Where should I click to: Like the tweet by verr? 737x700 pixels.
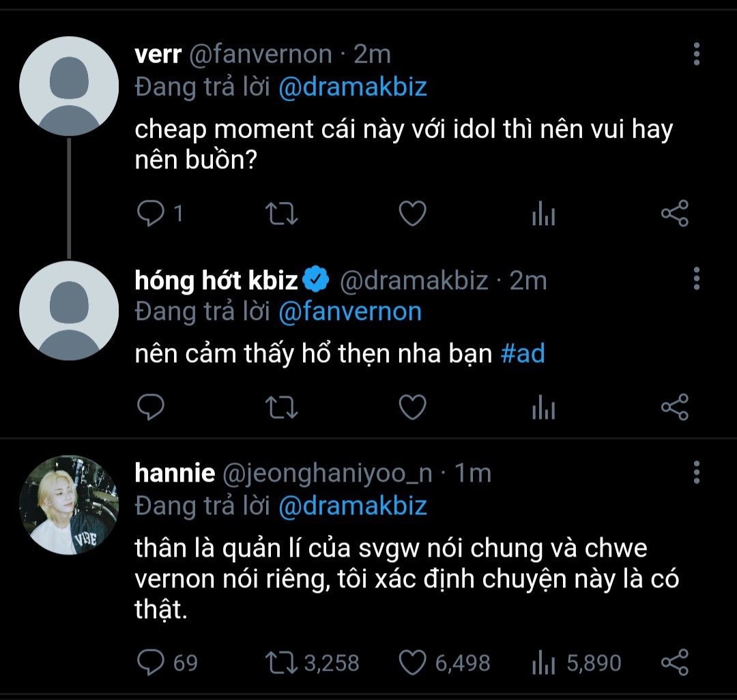tap(412, 214)
